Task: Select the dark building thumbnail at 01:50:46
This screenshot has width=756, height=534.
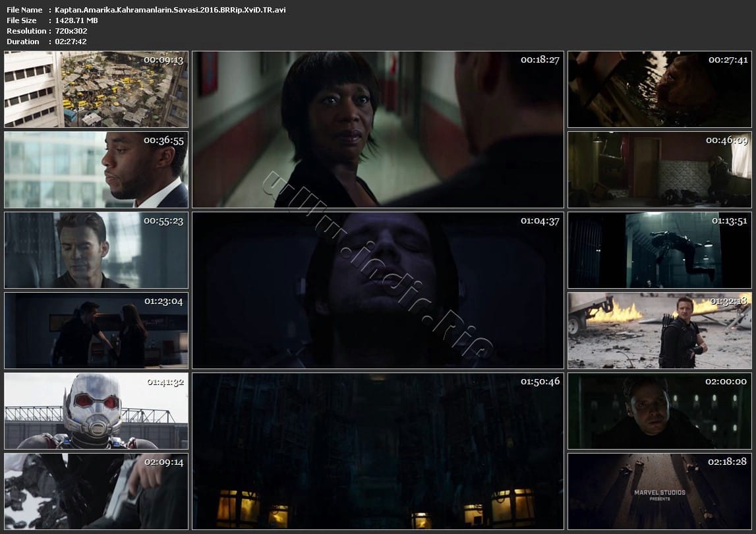Action: (x=378, y=451)
